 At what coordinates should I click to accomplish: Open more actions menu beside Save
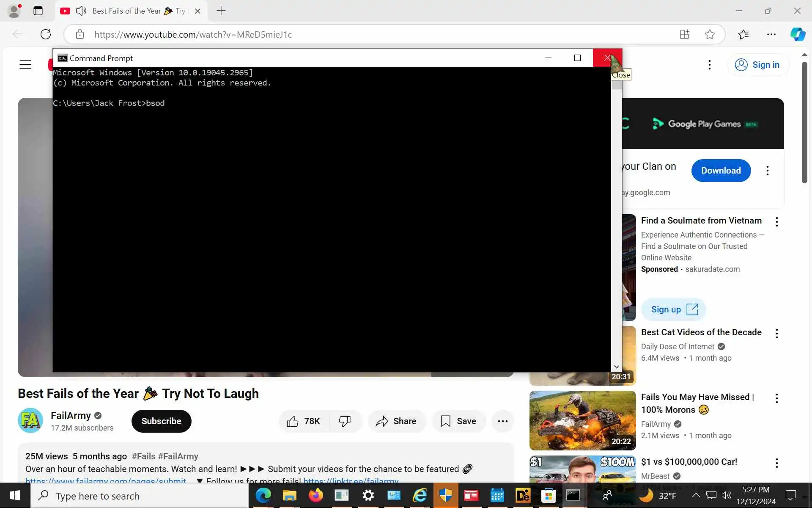click(x=502, y=421)
